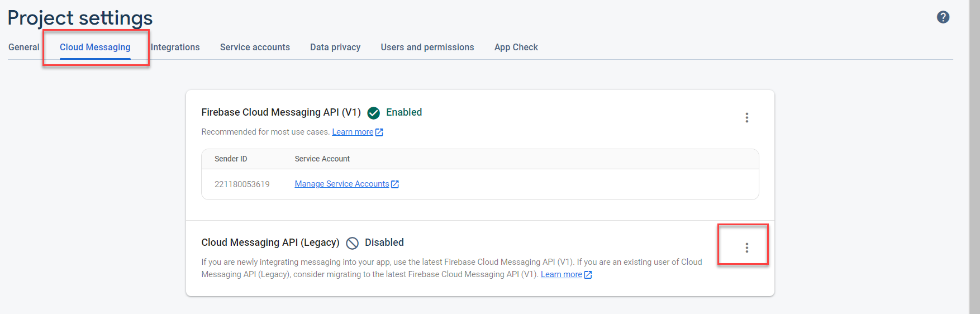This screenshot has width=980, height=314.
Task: Open the Data privacy tab
Action: point(335,47)
